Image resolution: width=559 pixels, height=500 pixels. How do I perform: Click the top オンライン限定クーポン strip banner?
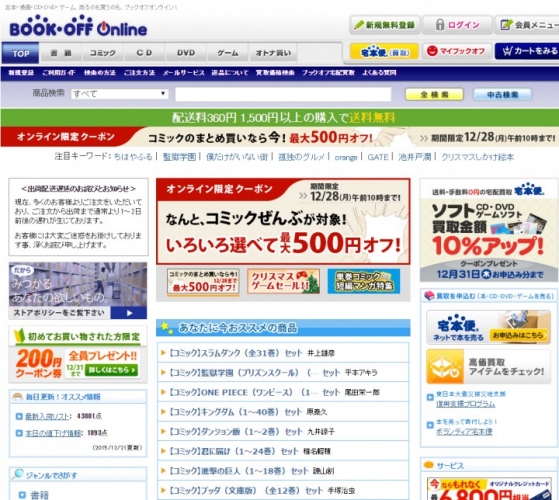[280, 137]
